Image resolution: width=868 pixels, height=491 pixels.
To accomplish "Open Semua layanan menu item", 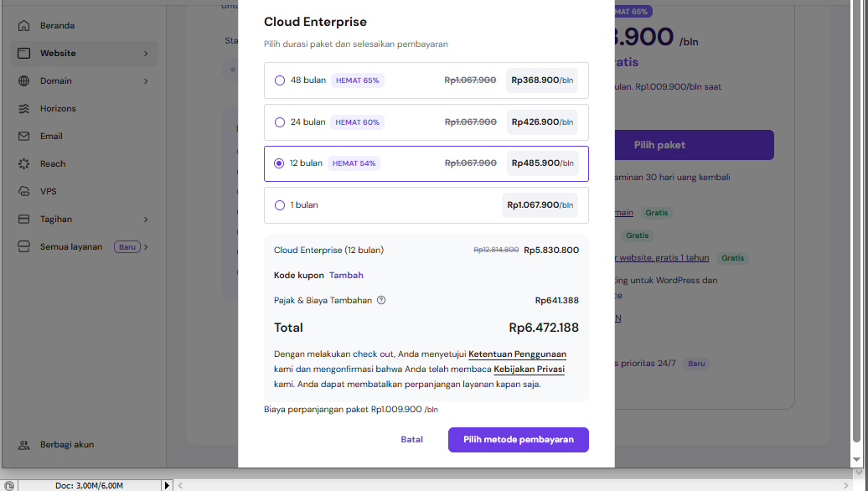I will (71, 247).
